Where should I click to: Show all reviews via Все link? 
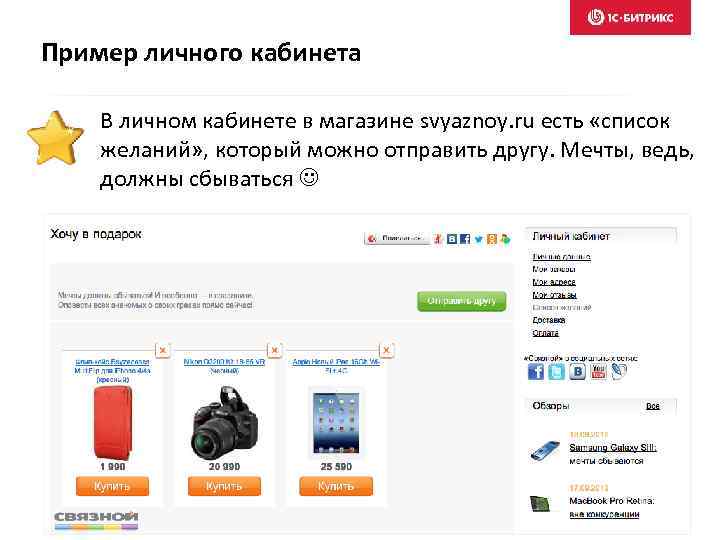click(x=652, y=406)
